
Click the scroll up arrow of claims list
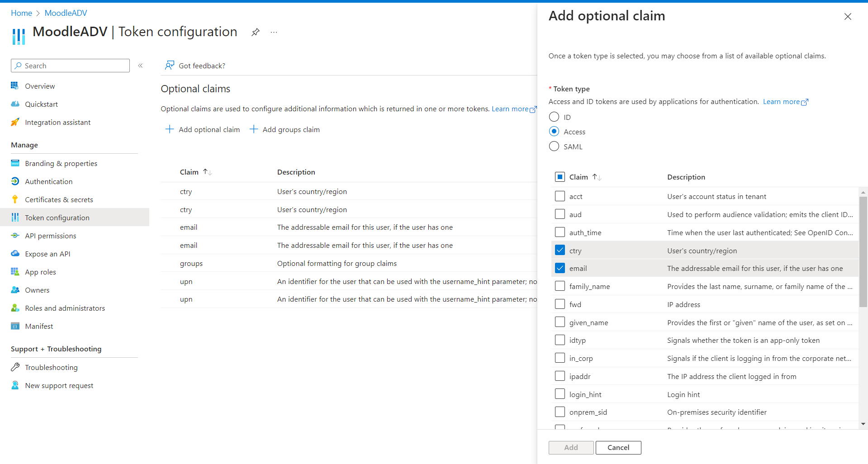click(863, 192)
